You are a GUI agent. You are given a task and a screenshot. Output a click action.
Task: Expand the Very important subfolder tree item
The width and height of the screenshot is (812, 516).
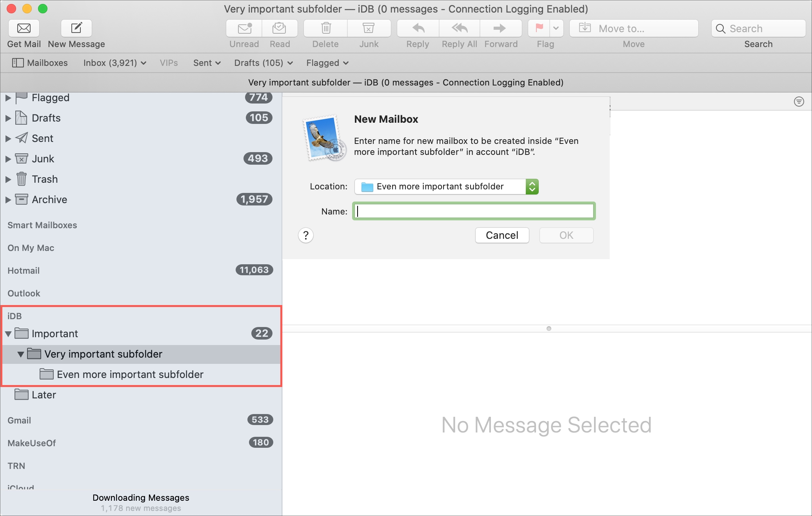21,354
